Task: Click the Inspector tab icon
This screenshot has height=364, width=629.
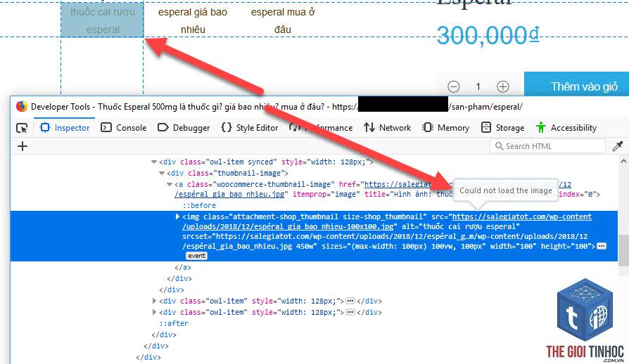Action: [x=45, y=127]
